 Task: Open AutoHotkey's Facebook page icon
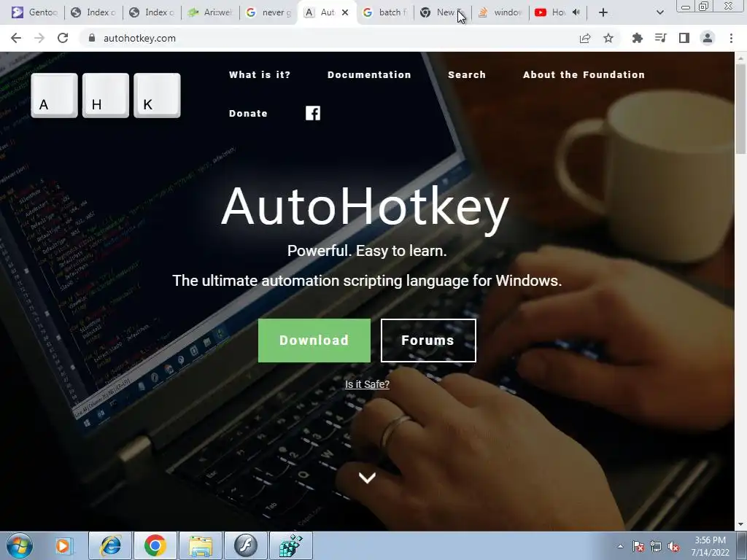pyautogui.click(x=313, y=113)
